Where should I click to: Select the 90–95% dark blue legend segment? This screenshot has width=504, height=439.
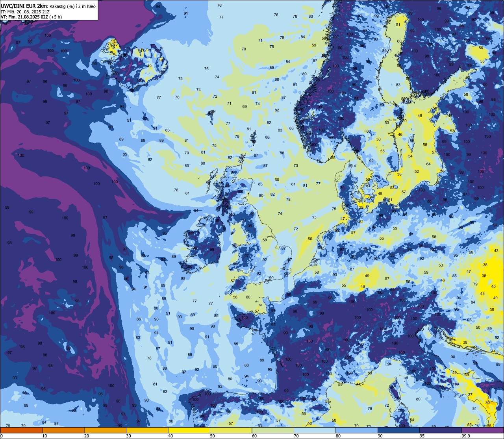398,430
